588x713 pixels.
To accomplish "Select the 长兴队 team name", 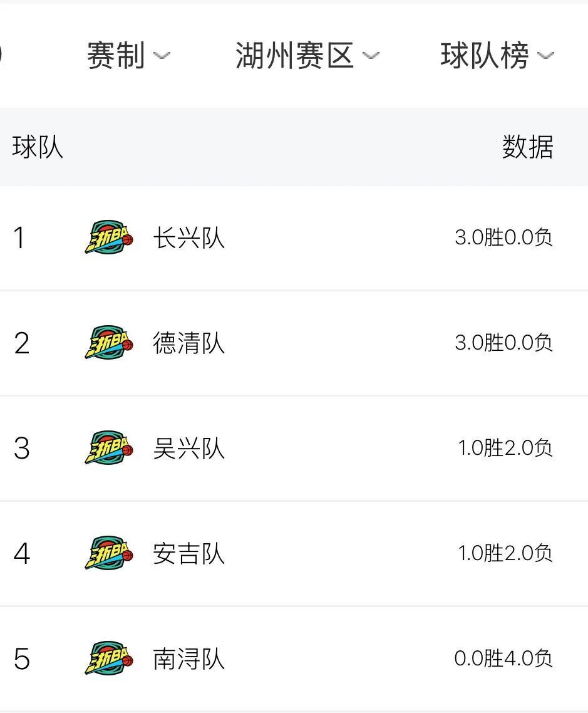I will pyautogui.click(x=189, y=238).
